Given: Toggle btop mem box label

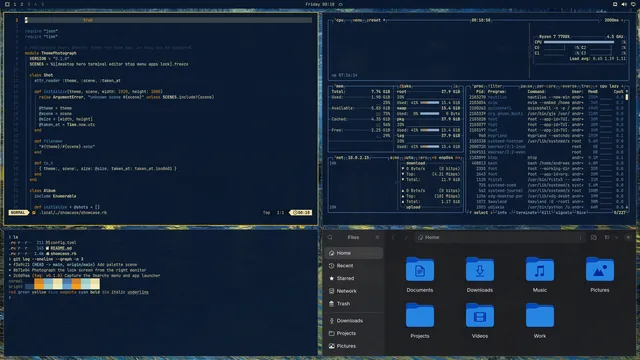Looking at the screenshot, I should pos(339,86).
